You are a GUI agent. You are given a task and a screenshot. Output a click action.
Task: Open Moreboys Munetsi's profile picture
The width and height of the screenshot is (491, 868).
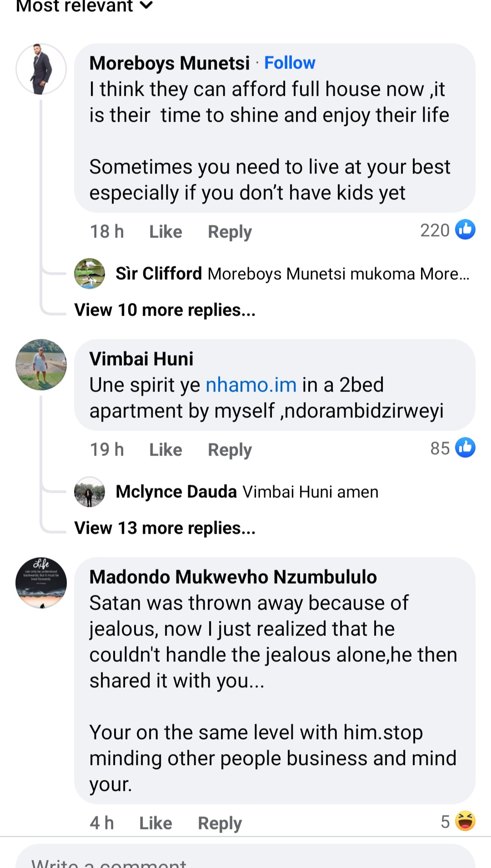click(x=41, y=69)
